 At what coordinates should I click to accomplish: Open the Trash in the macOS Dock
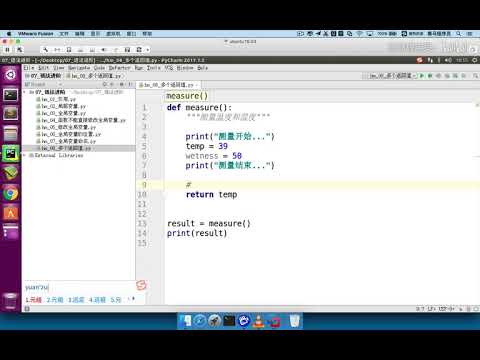[x=294, y=321]
